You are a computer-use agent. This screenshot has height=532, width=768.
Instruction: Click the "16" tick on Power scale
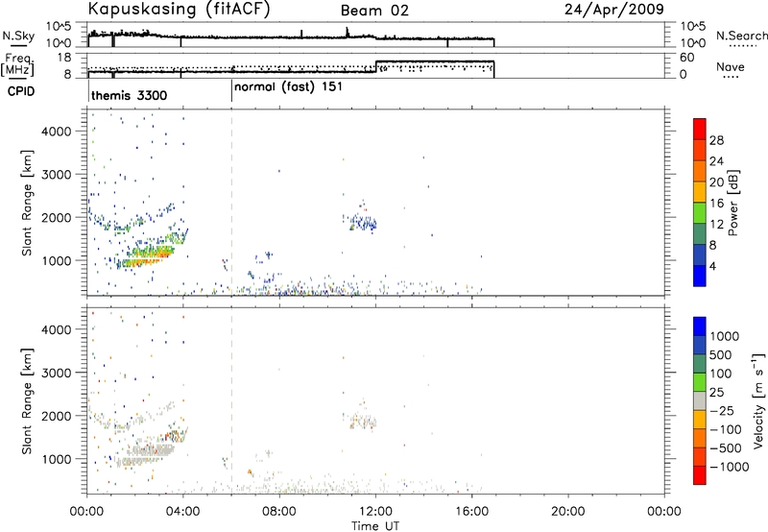[716, 204]
